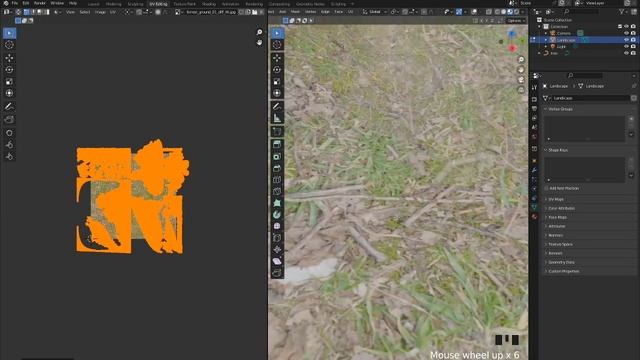Click the Landscape mesh name field
This screenshot has width=640, height=360.
click(590, 98)
